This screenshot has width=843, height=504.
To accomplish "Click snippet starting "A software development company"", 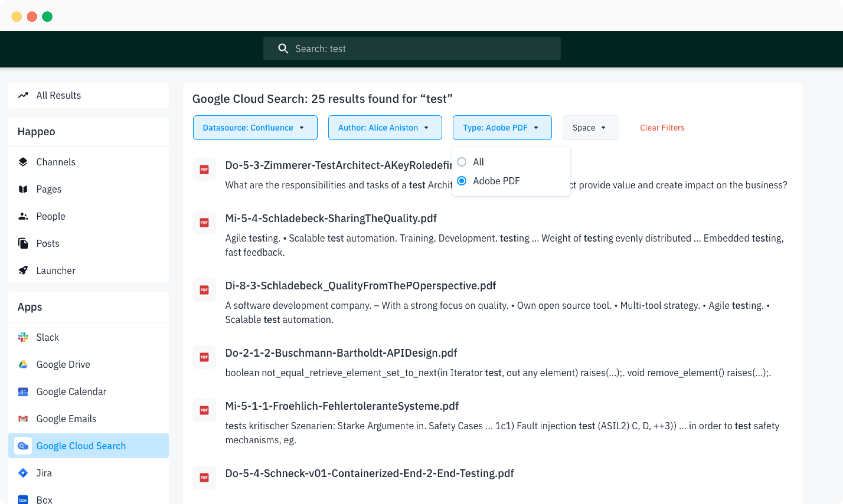I will [x=497, y=312].
